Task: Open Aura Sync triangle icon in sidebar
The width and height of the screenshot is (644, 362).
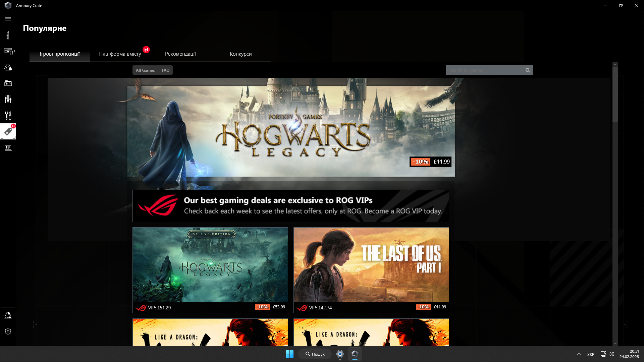Action: coord(8,67)
